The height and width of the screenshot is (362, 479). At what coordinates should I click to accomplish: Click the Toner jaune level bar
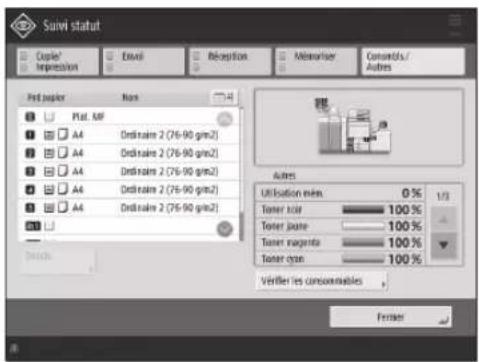click(363, 226)
